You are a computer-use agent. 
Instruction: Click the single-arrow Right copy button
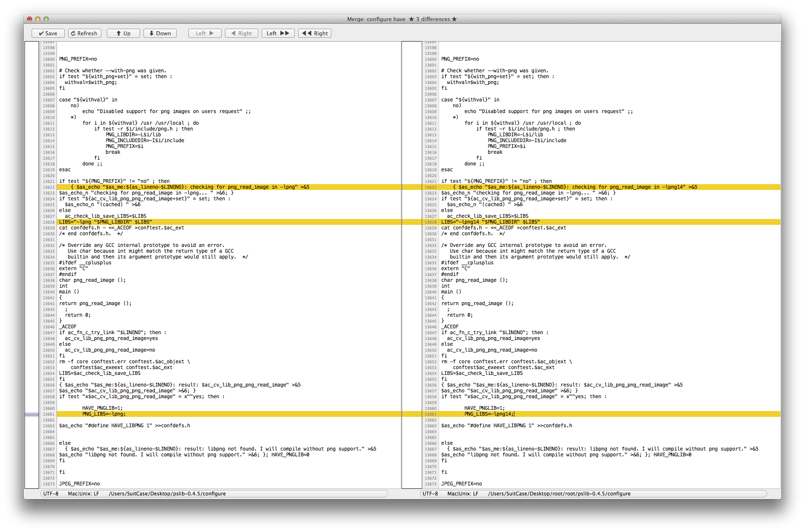tap(241, 33)
